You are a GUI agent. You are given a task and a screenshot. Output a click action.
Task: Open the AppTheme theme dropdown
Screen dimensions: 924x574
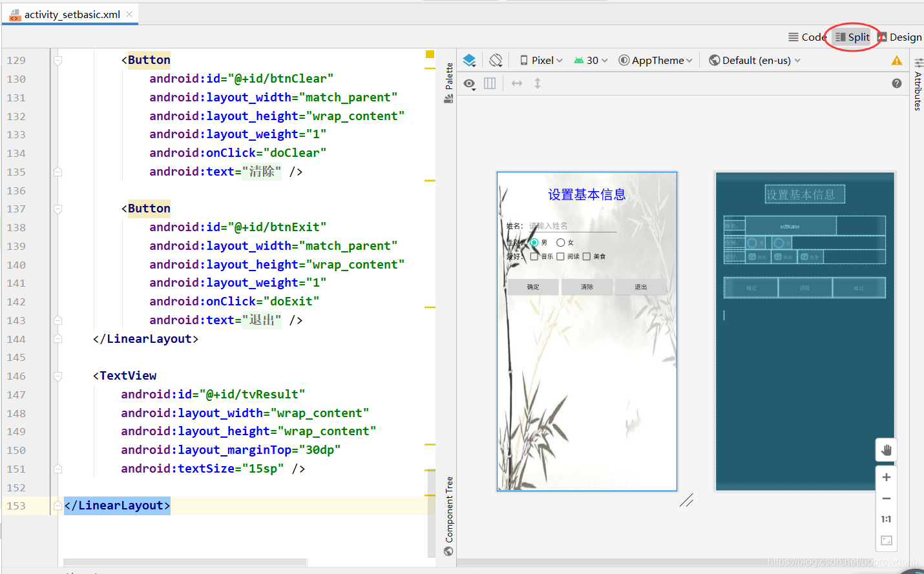(x=656, y=60)
